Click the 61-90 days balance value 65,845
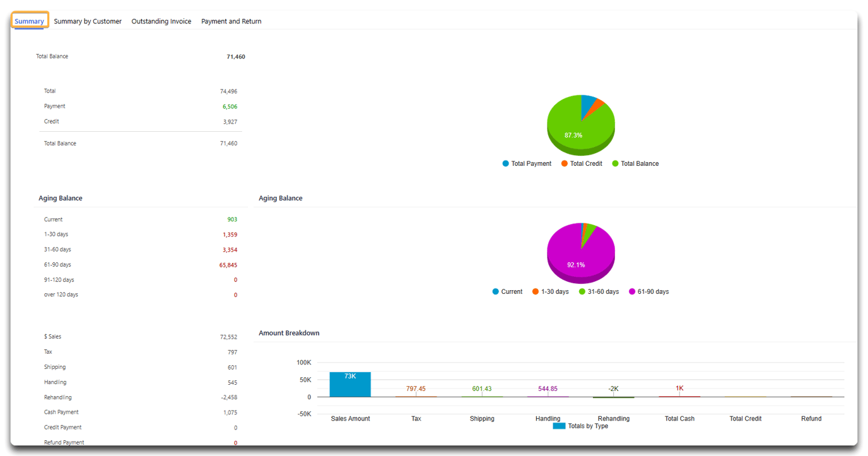The width and height of the screenshot is (868, 456). (x=228, y=265)
